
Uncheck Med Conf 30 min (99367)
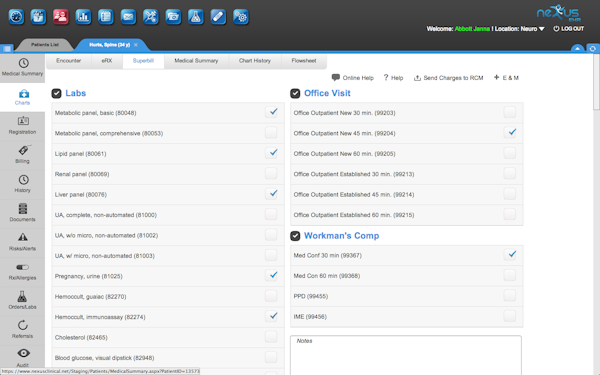click(510, 255)
